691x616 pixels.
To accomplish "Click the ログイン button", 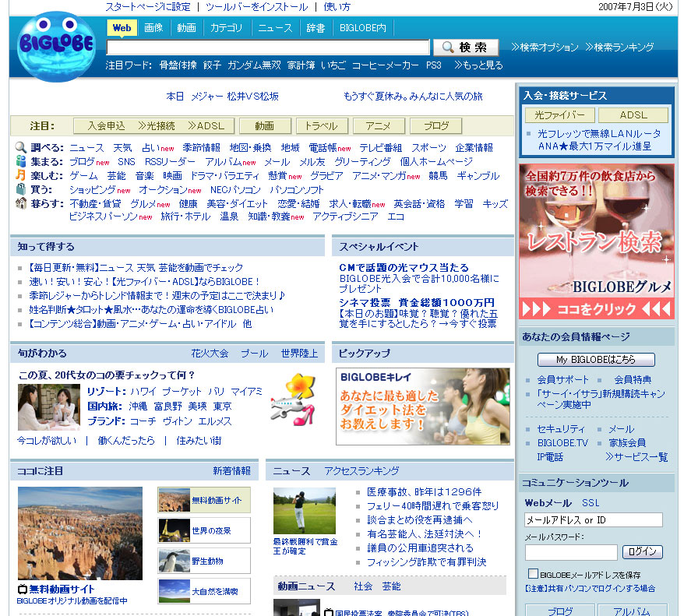I will point(643,551).
